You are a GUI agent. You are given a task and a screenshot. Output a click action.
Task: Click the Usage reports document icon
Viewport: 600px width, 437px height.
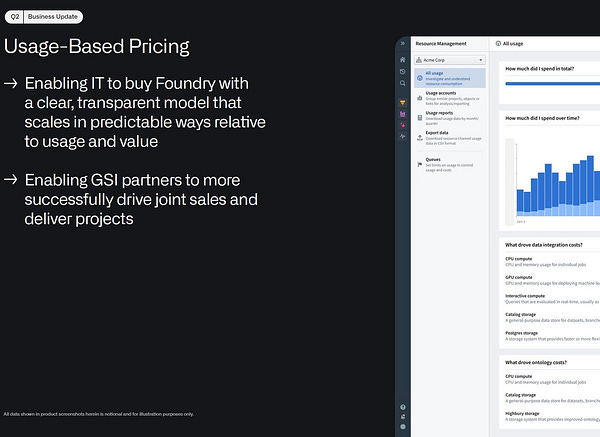420,118
